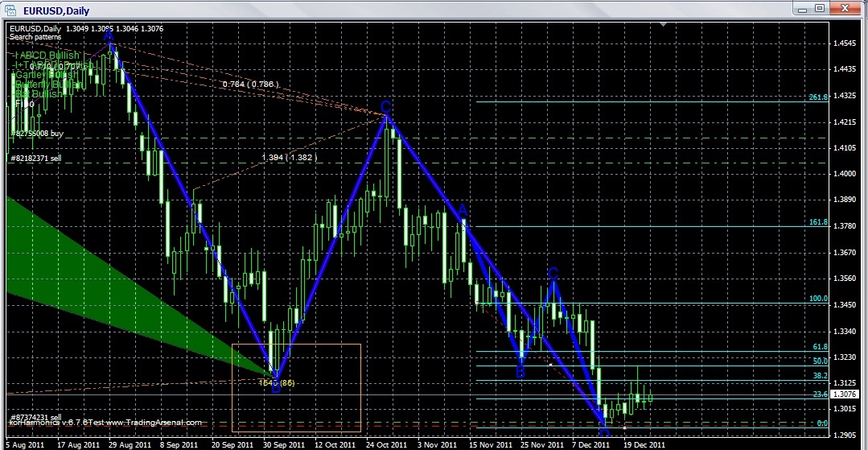Click the white Fibo label
The image size is (868, 450).
click(x=24, y=104)
